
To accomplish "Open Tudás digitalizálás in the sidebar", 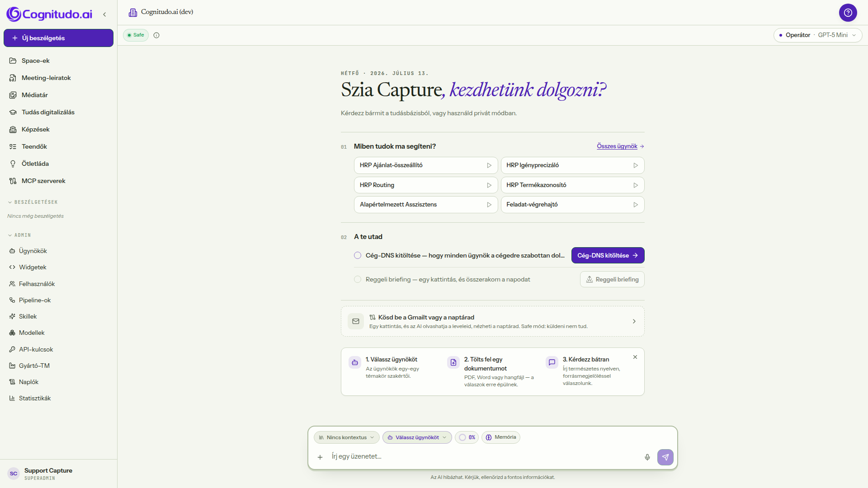I will tap(58, 112).
